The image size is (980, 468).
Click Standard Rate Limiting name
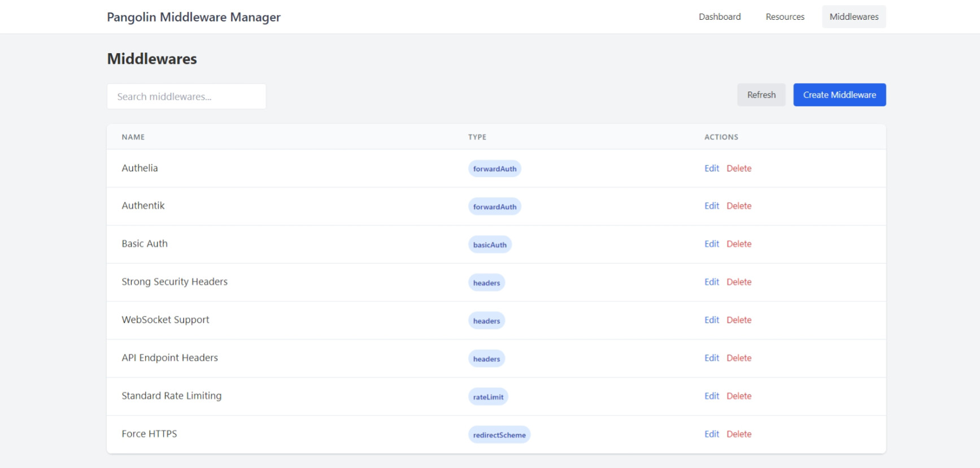click(x=172, y=396)
